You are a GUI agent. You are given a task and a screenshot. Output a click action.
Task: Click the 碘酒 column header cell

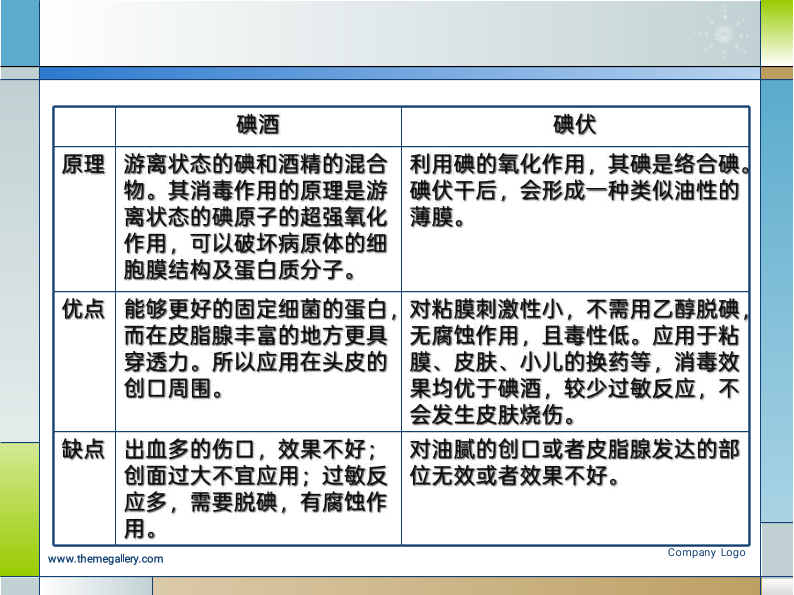(x=258, y=126)
